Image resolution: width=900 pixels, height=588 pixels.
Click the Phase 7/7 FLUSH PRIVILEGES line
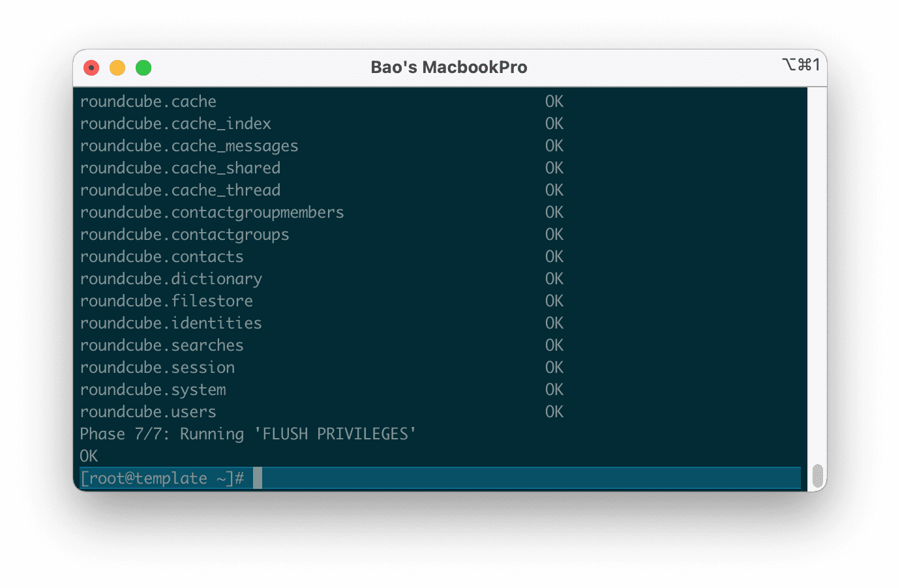click(248, 434)
